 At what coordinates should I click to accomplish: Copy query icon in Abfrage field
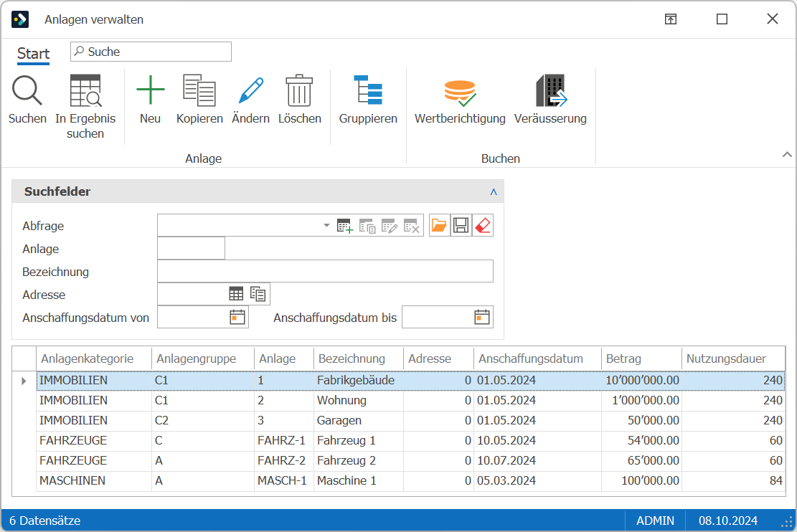(x=367, y=226)
